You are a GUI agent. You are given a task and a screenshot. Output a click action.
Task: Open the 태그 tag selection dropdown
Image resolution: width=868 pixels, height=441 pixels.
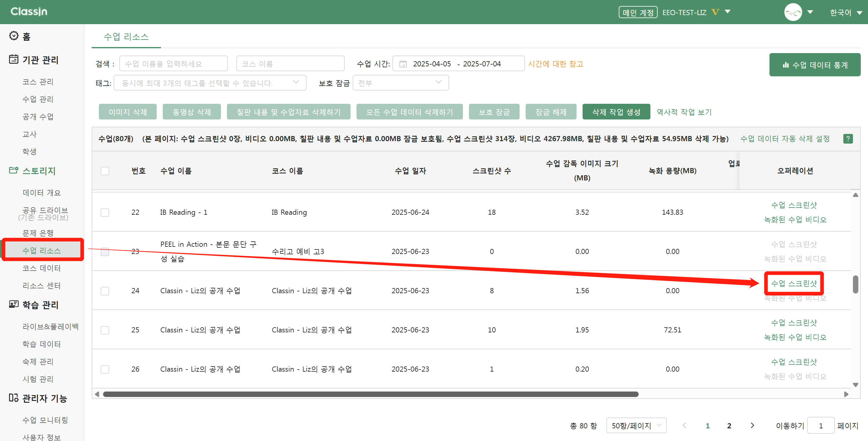coord(210,83)
